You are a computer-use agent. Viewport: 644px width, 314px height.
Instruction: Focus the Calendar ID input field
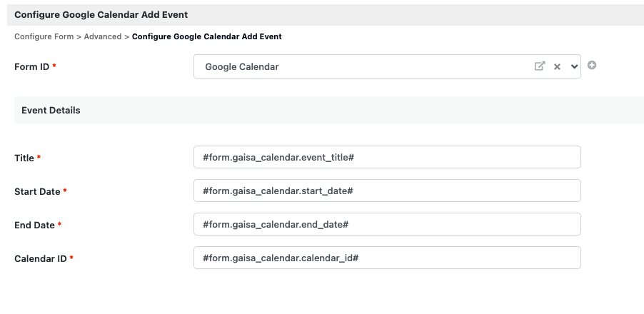coord(387,258)
